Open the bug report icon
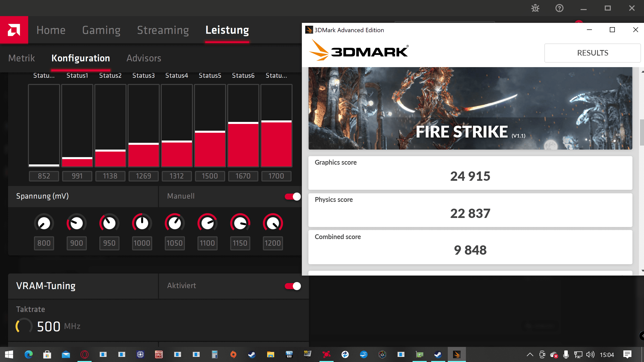Screen dimensions: 644x362 click(535, 8)
